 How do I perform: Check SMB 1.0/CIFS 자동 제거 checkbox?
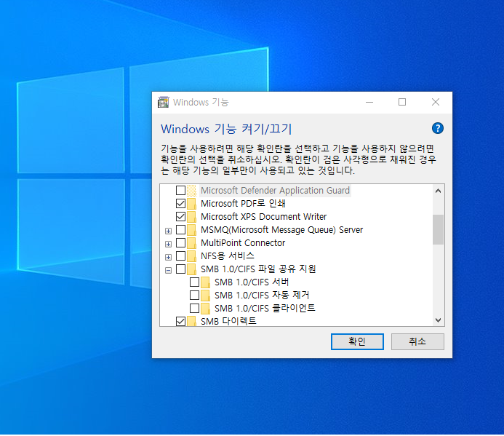coord(194,295)
